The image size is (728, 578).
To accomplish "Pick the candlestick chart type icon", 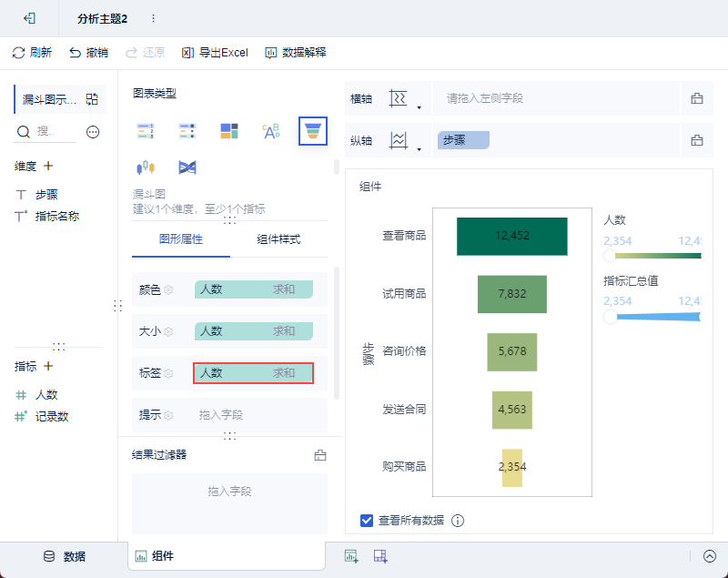I will click(x=146, y=167).
